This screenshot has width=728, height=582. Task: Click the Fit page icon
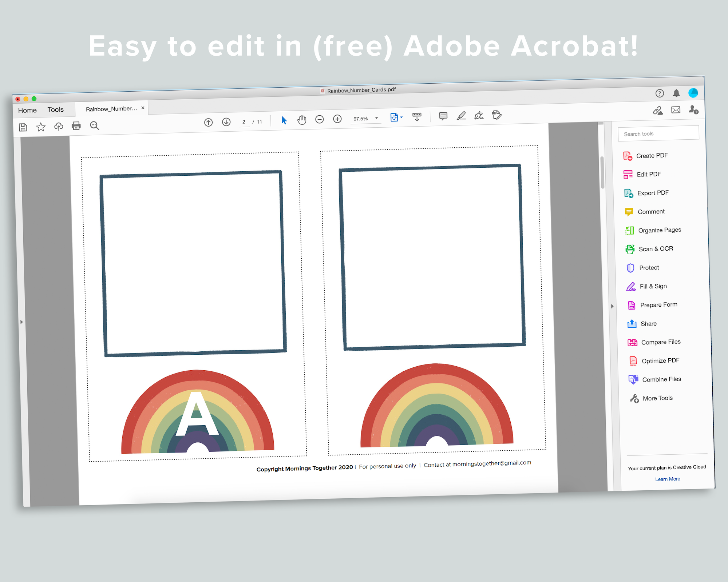coord(394,117)
